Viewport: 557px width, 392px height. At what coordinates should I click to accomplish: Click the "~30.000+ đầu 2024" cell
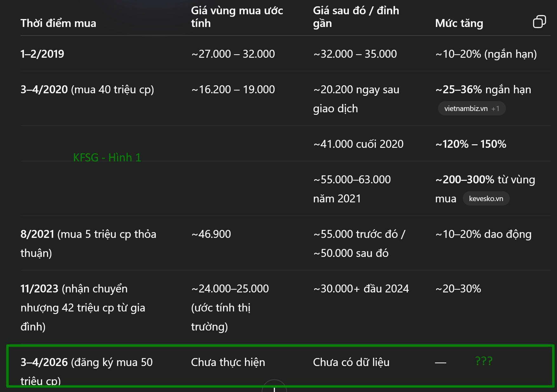click(x=361, y=289)
